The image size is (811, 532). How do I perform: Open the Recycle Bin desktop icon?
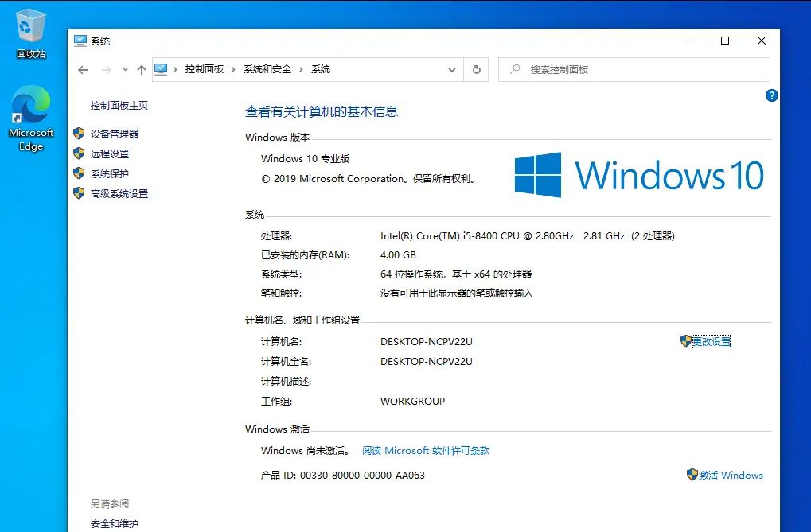(31, 33)
